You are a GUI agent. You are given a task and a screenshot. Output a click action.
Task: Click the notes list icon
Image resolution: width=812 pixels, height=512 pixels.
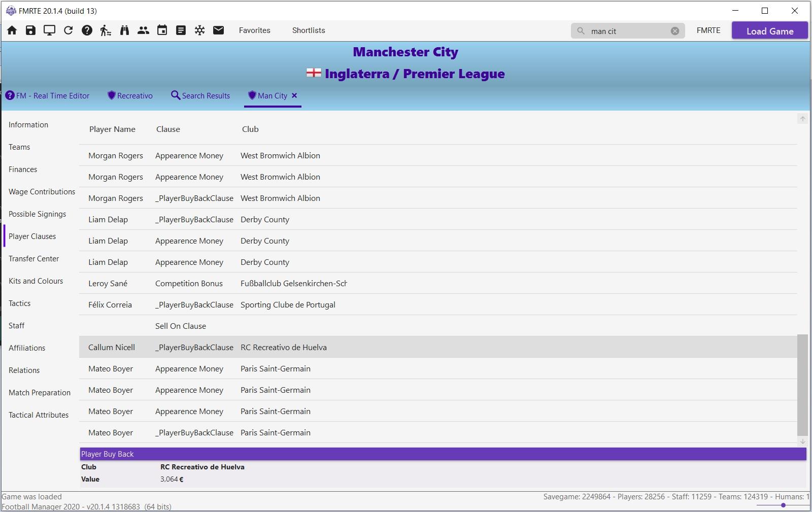point(181,30)
